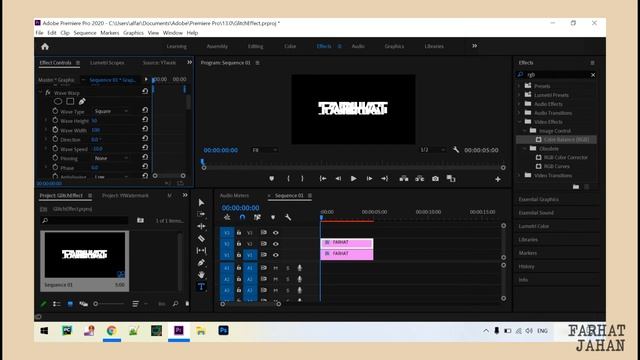Expand the Video Transitions folder
The height and width of the screenshot is (360, 640).
pos(520,175)
